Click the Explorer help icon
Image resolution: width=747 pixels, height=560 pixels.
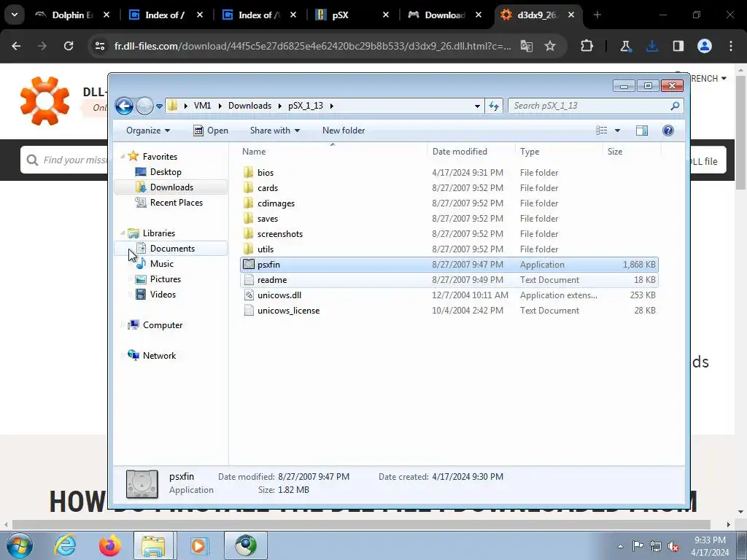pyautogui.click(x=668, y=131)
